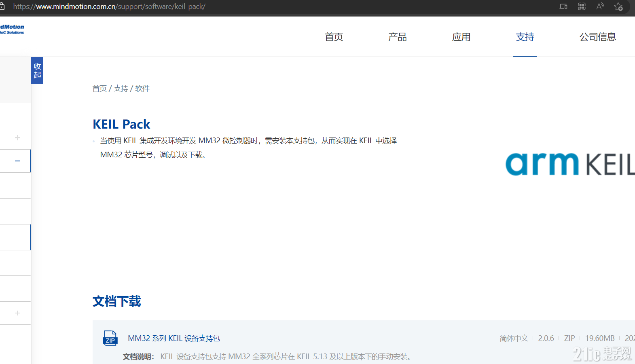Click the ZIP file type label in download row
Image resolution: width=635 pixels, height=364 pixels.
click(x=569, y=338)
